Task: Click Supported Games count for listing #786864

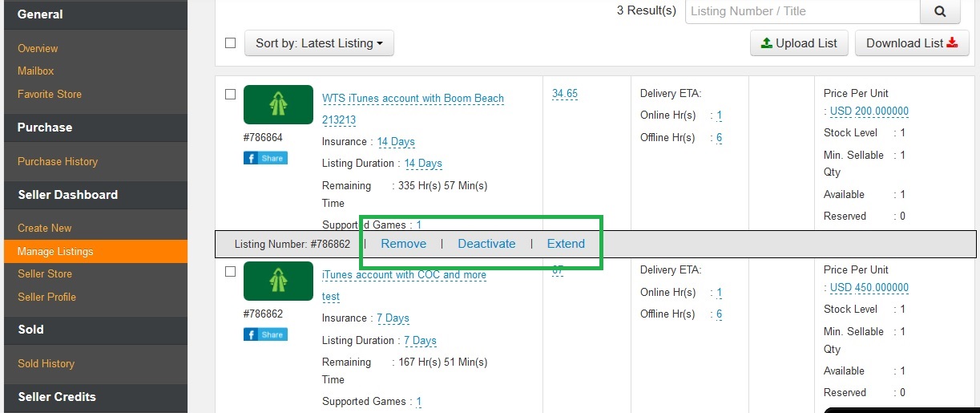Action: coord(419,225)
